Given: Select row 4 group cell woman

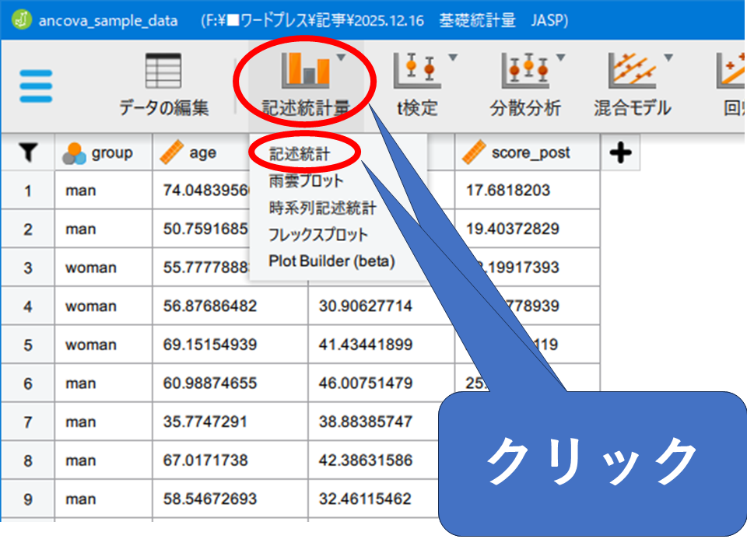Looking at the screenshot, I should [91, 306].
